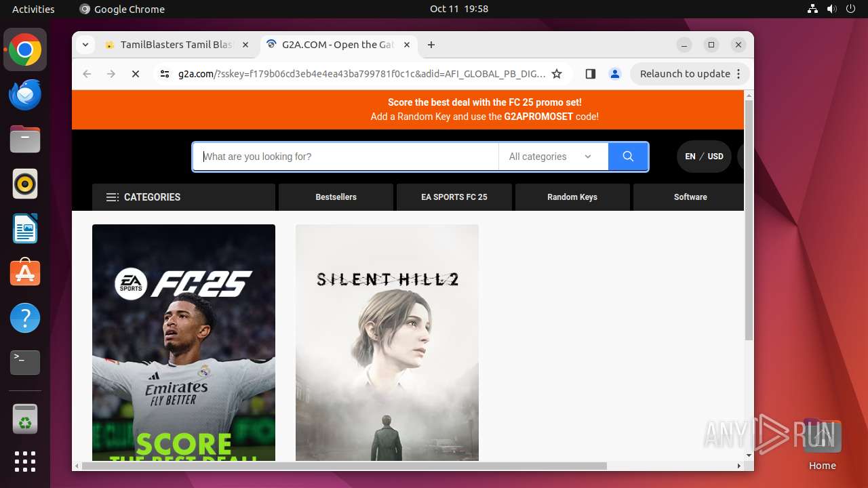Maximize the Chrome window
Viewport: 868px width, 488px height.
tap(711, 45)
